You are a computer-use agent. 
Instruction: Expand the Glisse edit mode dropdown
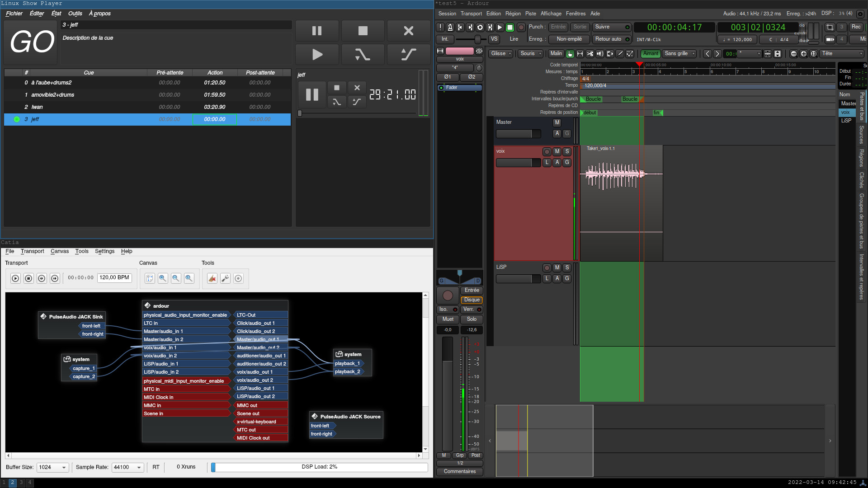click(501, 54)
